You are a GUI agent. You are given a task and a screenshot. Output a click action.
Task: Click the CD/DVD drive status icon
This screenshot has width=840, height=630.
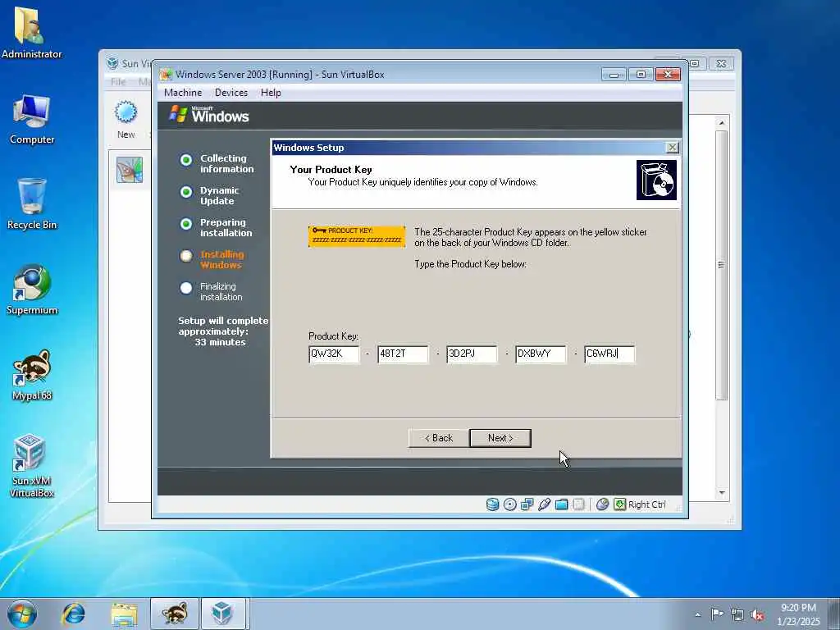pyautogui.click(x=510, y=504)
